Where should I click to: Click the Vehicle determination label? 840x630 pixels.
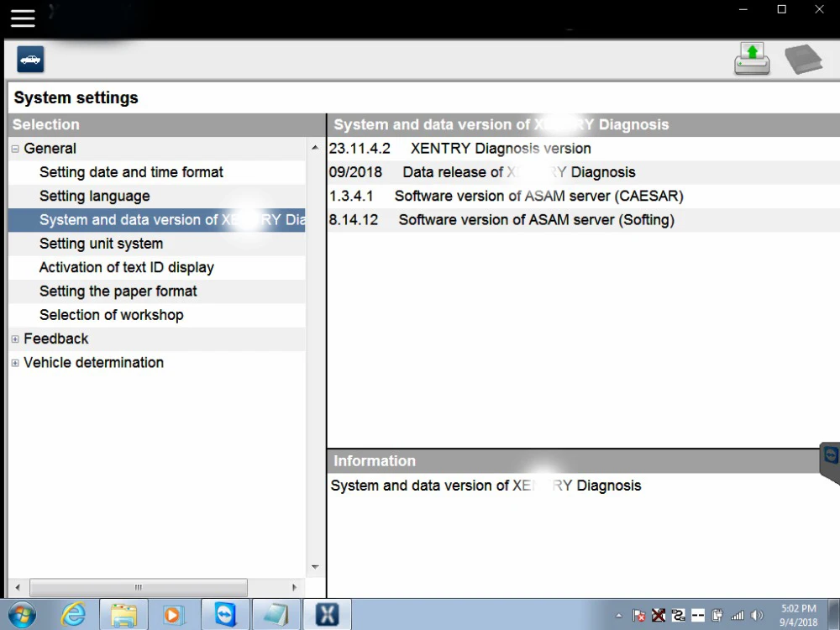(94, 363)
